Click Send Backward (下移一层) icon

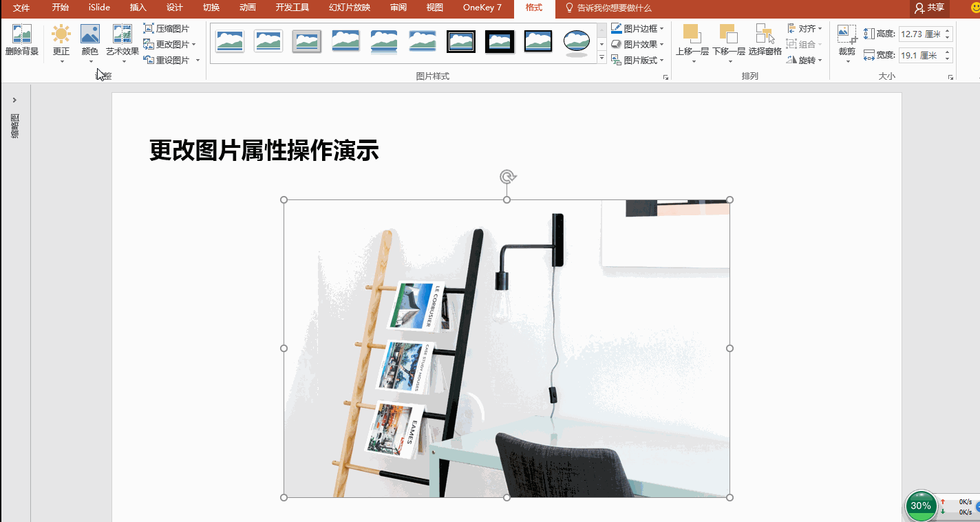point(728,34)
